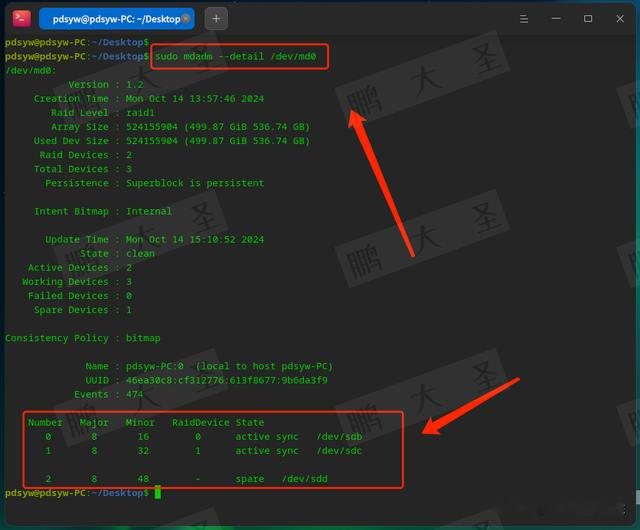Click the /dev/sdb active sync row

[204, 437]
